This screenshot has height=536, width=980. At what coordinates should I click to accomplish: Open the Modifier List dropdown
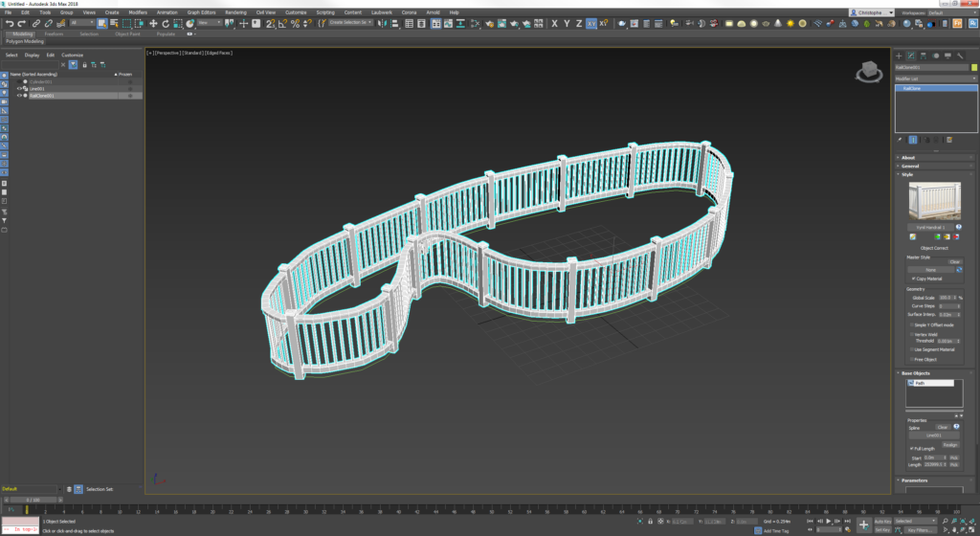click(x=936, y=78)
